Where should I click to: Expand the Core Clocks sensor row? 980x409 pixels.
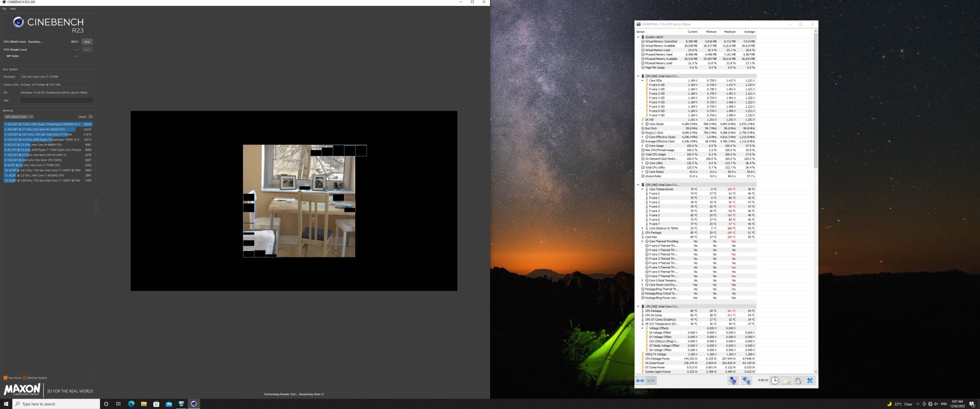[642, 124]
